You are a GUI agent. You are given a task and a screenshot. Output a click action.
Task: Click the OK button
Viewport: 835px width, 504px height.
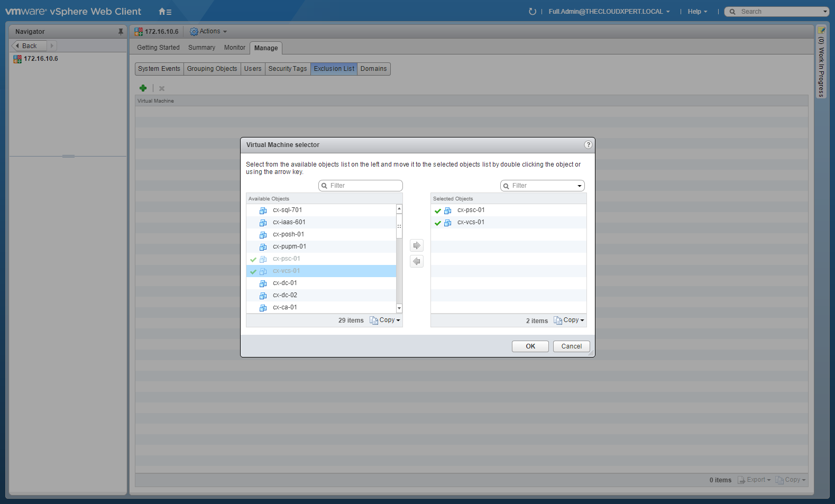pyautogui.click(x=530, y=346)
